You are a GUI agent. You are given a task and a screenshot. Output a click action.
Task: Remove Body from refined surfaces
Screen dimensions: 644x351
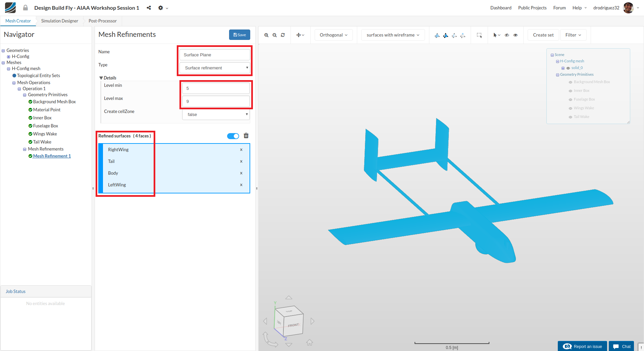pos(241,173)
